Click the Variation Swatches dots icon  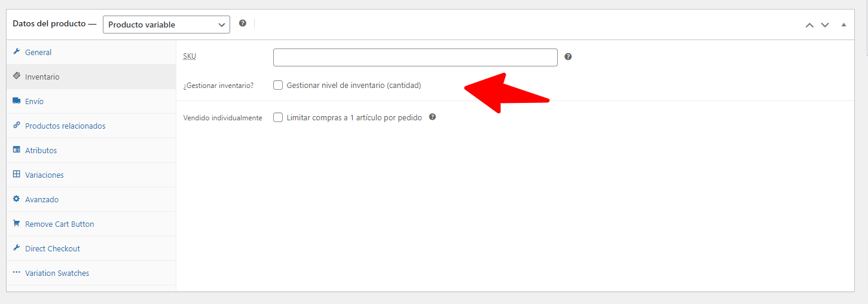click(x=16, y=273)
